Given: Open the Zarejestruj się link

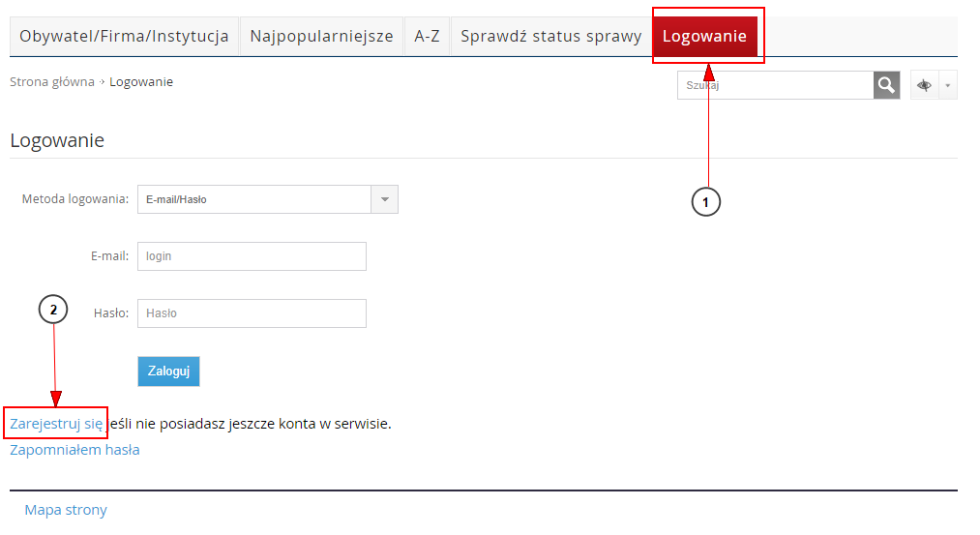Looking at the screenshot, I should point(56,423).
